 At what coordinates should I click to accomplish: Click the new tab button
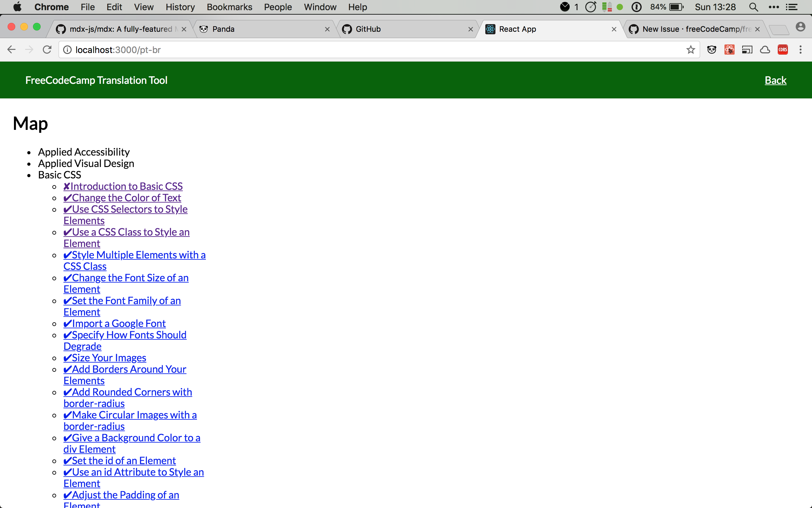point(778,30)
